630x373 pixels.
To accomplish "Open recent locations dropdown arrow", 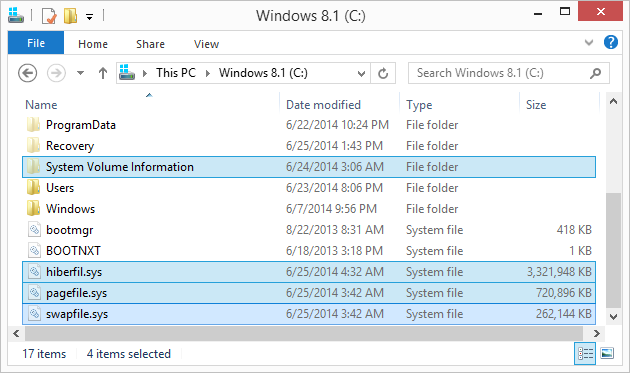I will tap(81, 73).
